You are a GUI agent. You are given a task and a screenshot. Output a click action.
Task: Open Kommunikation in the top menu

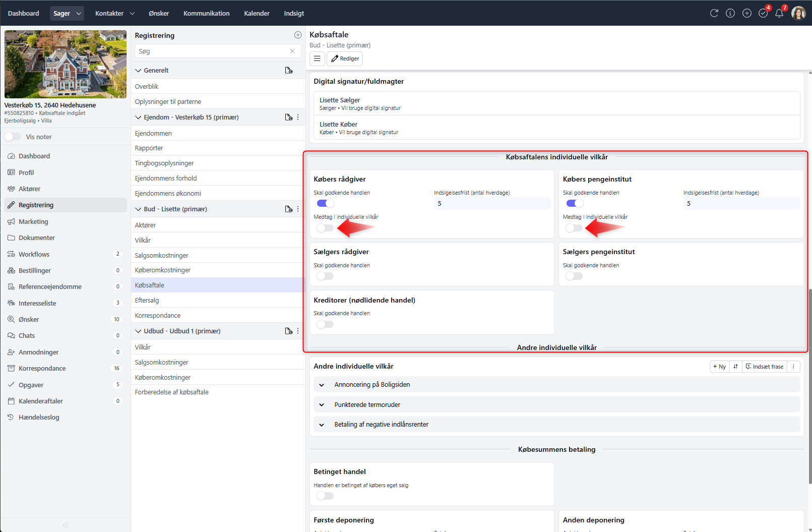click(x=206, y=14)
